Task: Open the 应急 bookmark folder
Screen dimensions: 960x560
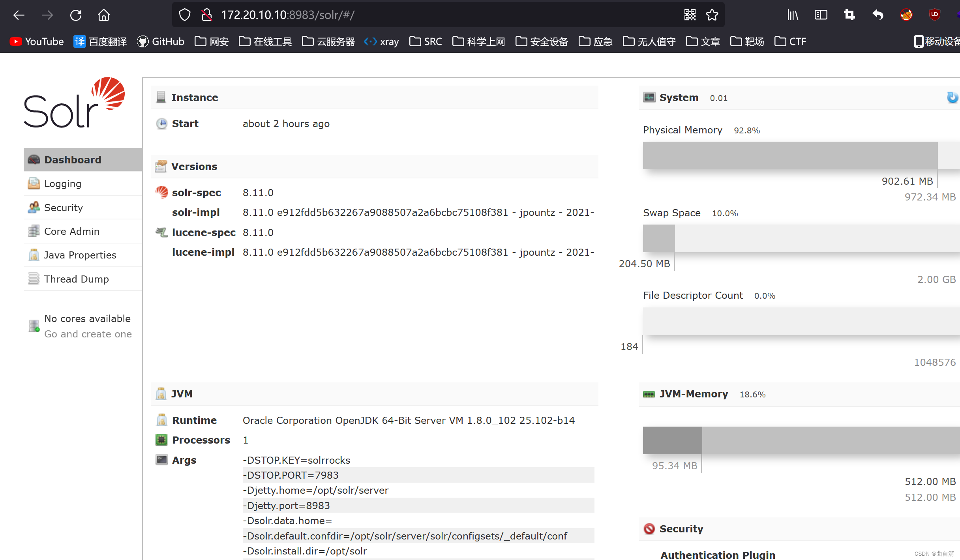Action: coord(595,41)
